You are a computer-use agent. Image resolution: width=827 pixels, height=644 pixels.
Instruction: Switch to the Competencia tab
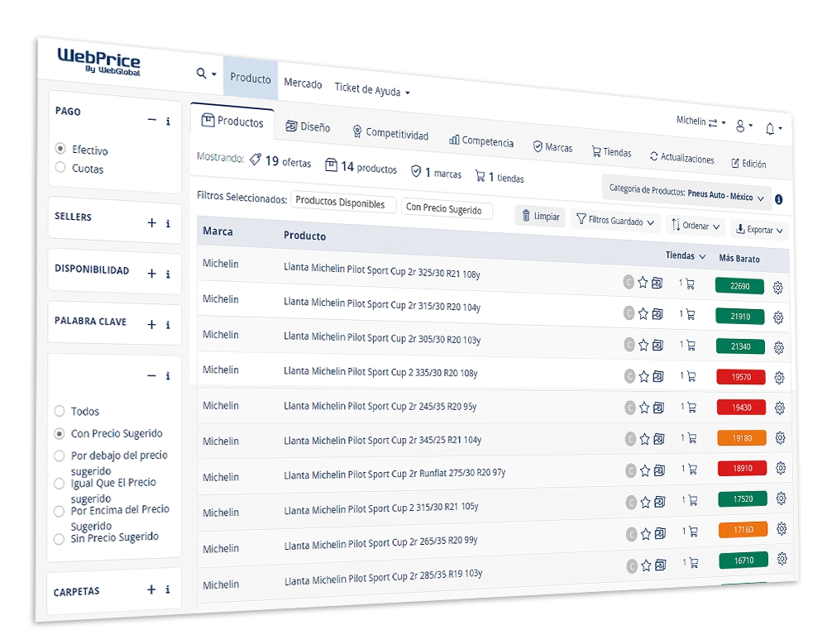[x=481, y=141]
